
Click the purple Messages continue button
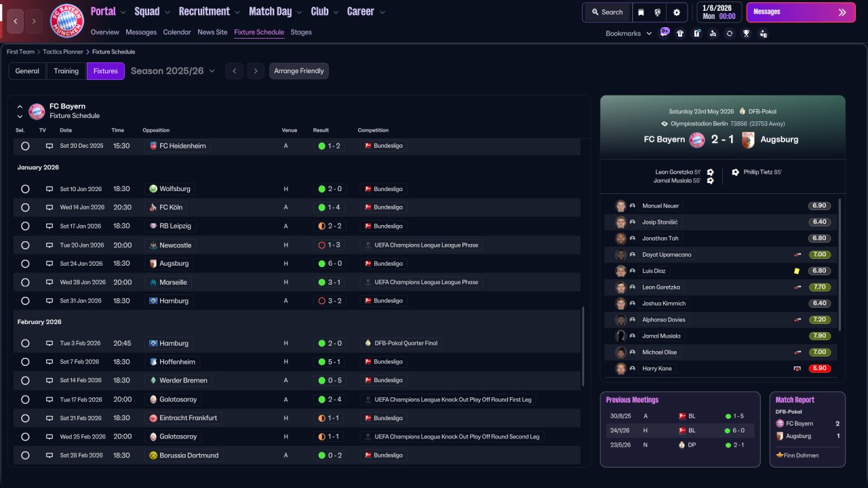coord(801,12)
